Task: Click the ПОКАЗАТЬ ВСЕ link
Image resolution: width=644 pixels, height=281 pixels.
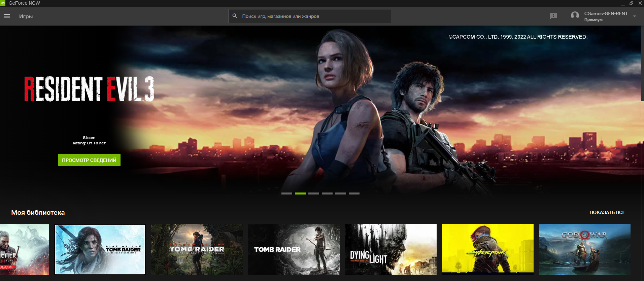Action: pos(607,212)
